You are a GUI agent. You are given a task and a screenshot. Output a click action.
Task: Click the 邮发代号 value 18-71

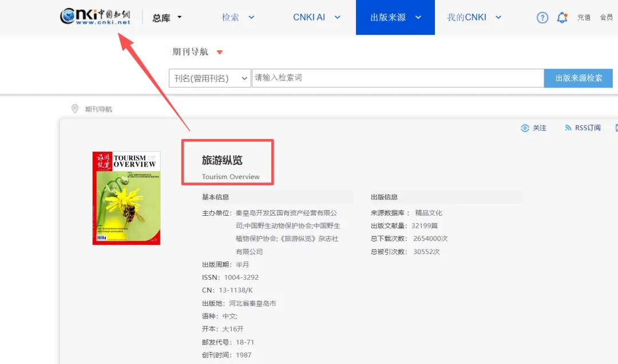(x=245, y=342)
